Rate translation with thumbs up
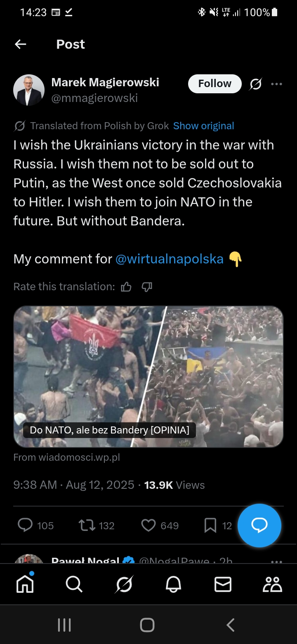The width and height of the screenshot is (297, 644). pos(126,286)
